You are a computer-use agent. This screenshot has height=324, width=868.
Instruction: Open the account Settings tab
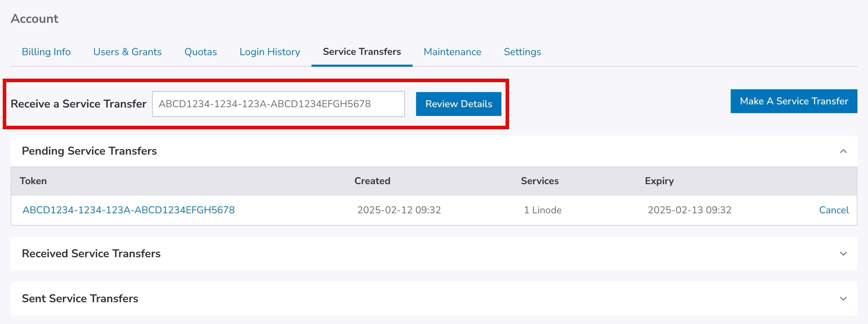pos(522,52)
